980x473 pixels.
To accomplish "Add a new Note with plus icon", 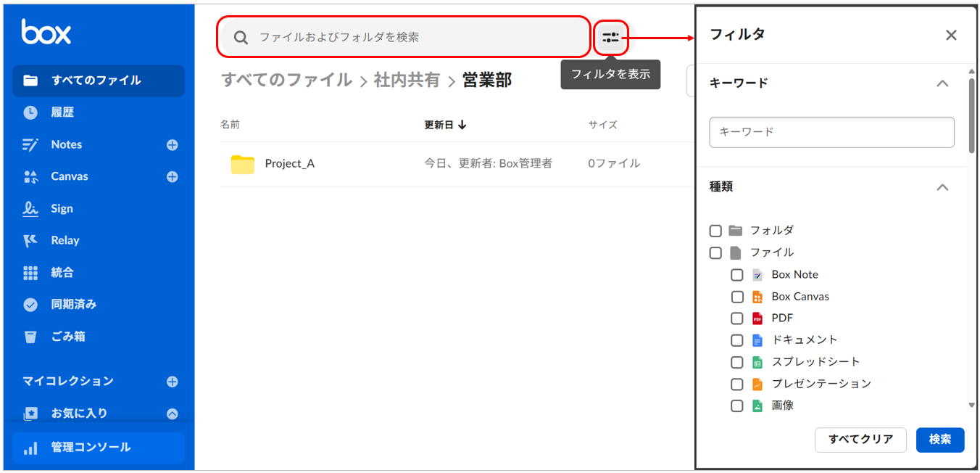I will point(173,145).
